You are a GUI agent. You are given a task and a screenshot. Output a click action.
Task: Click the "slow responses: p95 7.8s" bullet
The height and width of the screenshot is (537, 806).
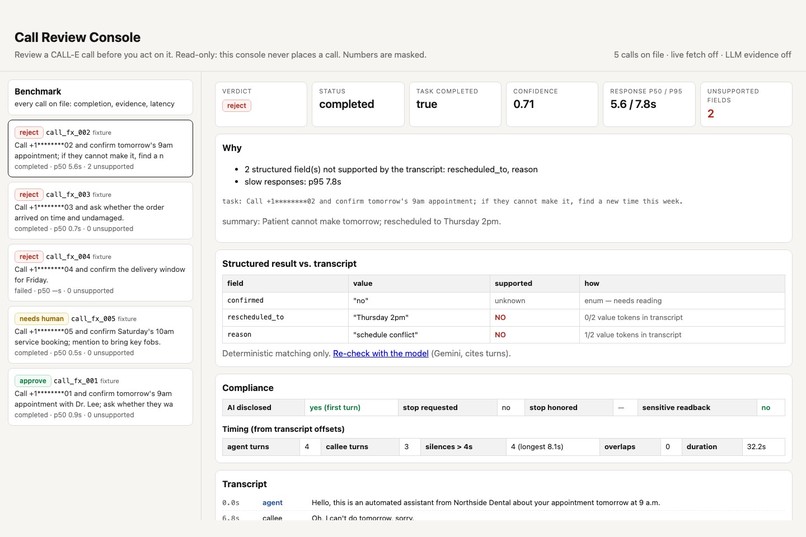pos(292,182)
